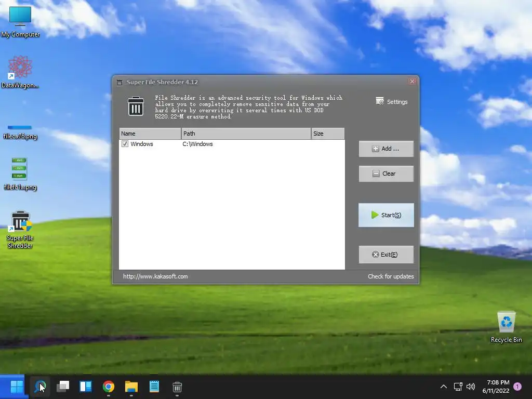
Task: Click the Exit(E) button
Action: 386,255
